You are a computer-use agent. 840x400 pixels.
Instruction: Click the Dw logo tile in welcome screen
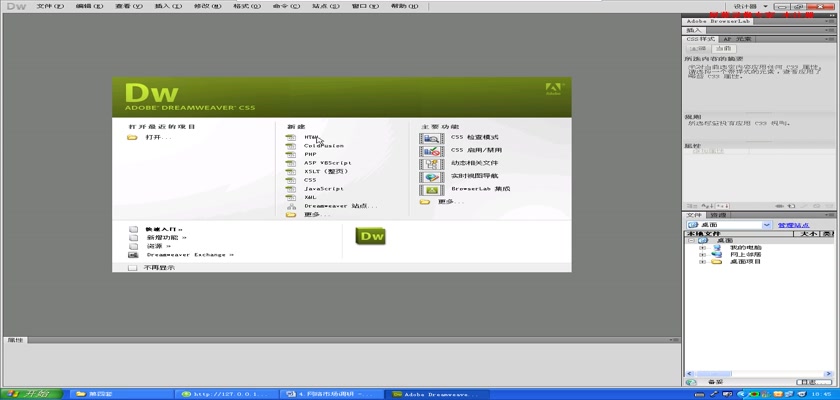[x=370, y=236]
